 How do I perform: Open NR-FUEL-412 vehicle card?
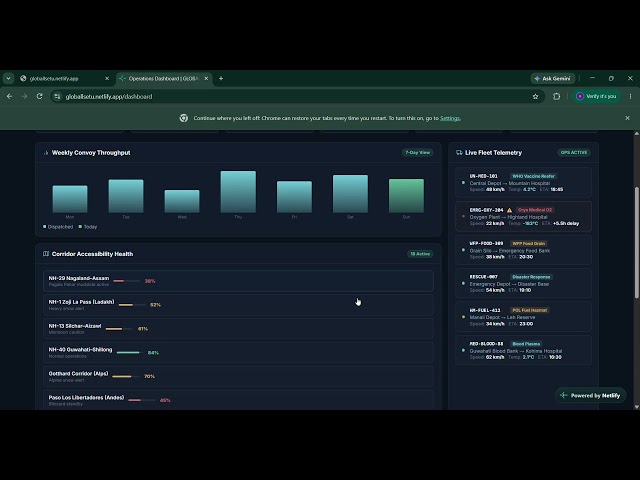(523, 317)
